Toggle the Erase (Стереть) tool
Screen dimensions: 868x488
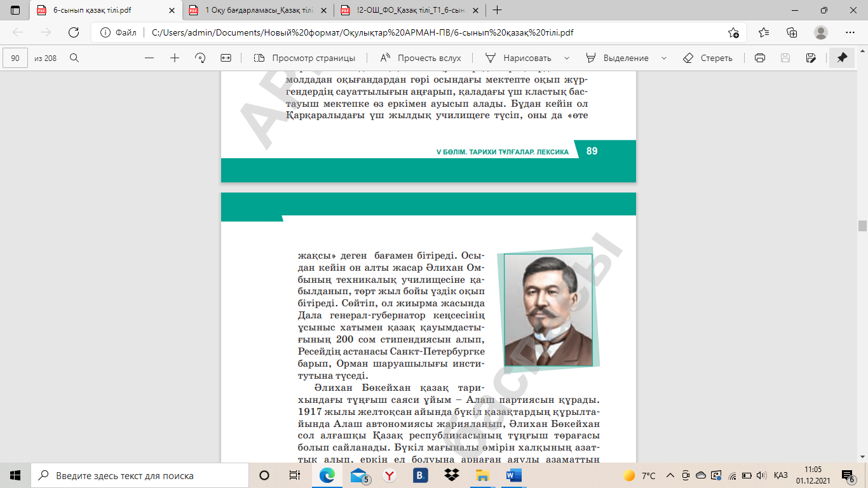click(x=708, y=58)
